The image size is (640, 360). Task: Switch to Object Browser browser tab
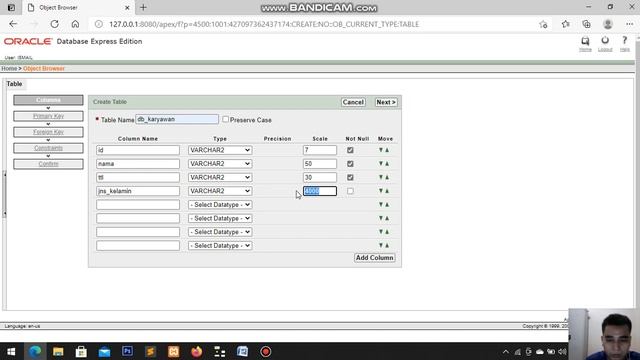78,7
